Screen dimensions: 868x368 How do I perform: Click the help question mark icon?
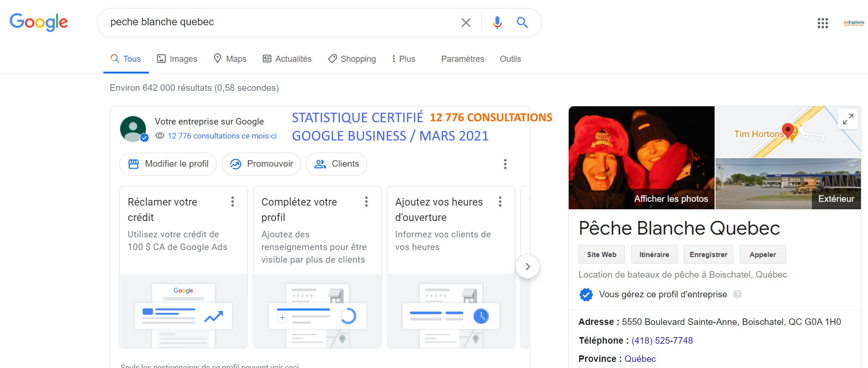point(738,294)
